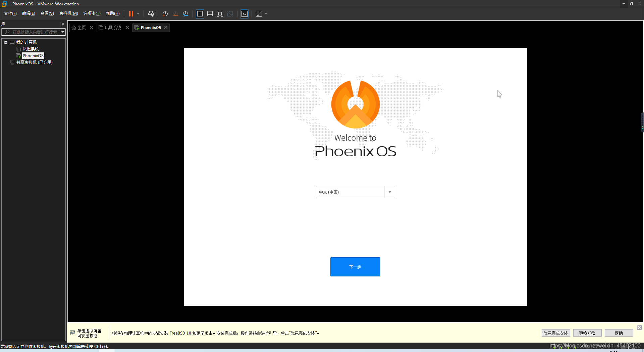644x352 pixels.
Task: Select the 凤凰系统 VM in the library
Action: 31,49
